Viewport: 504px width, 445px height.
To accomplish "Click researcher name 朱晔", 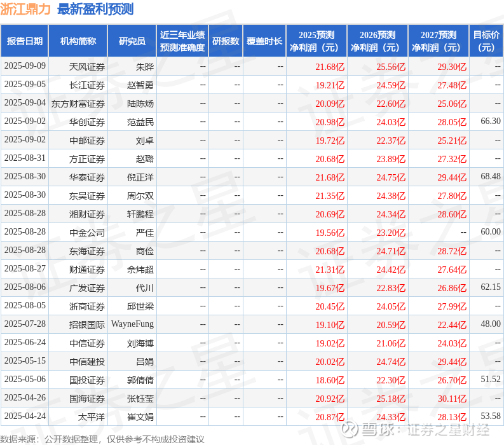I will [x=145, y=67].
